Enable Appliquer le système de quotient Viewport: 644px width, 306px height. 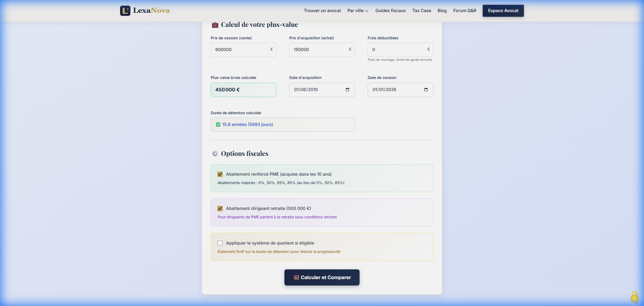pyautogui.click(x=220, y=243)
